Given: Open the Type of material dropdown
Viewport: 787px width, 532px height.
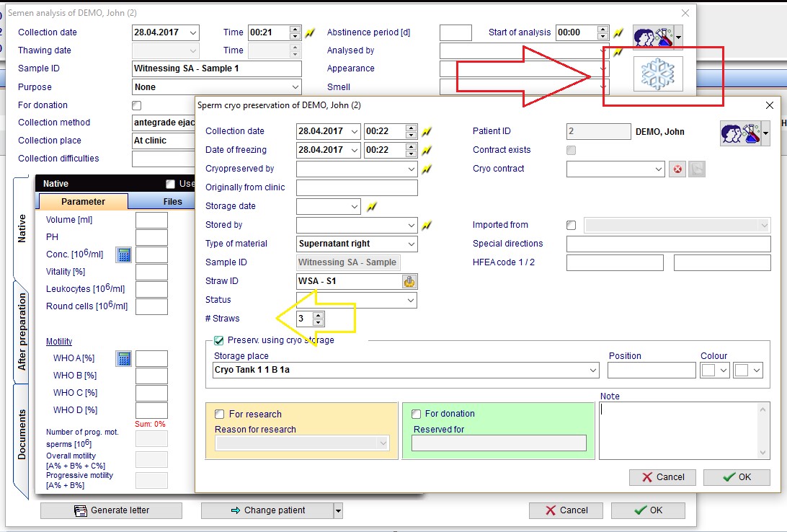Looking at the screenshot, I should (x=411, y=244).
